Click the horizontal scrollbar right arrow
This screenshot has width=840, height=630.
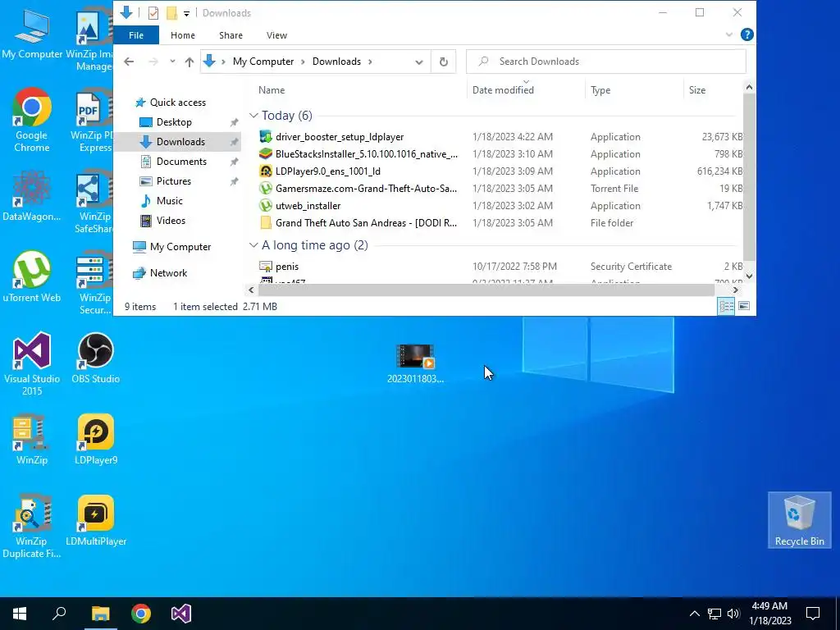736,290
